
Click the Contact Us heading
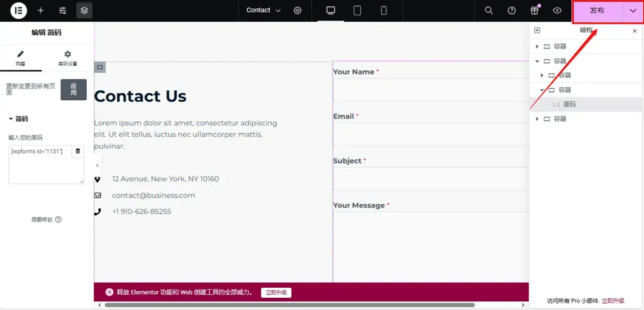pos(140,96)
